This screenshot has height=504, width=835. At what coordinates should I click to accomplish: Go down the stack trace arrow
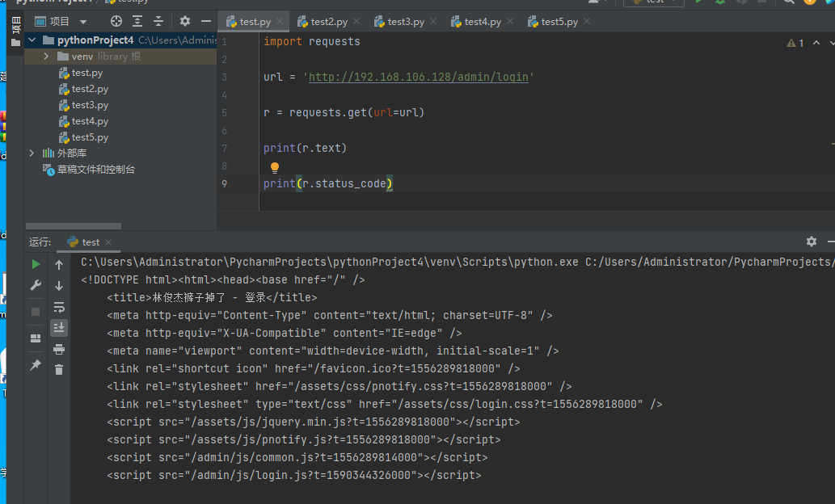tap(59, 286)
